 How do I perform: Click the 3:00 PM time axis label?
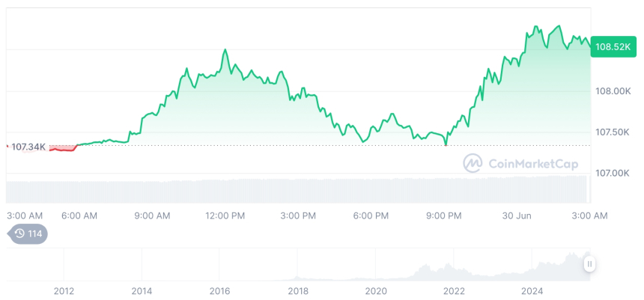298,215
